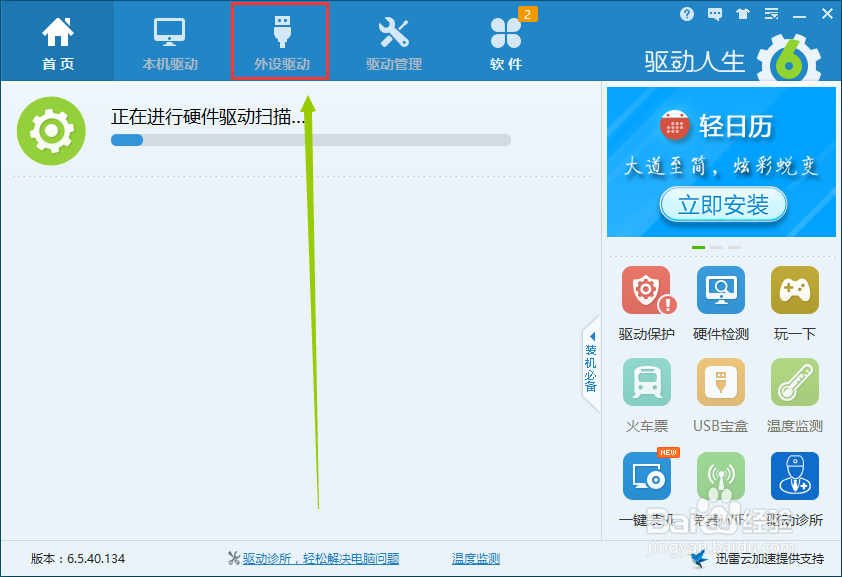Open 驱动保护 shield icon
Screen dimensions: 842x577
pos(647,290)
